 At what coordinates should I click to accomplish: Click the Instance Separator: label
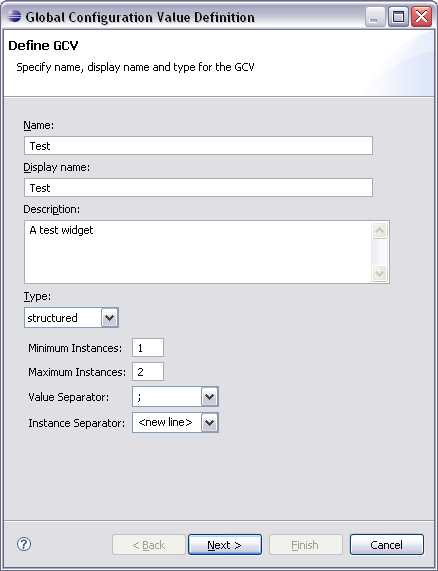76,423
